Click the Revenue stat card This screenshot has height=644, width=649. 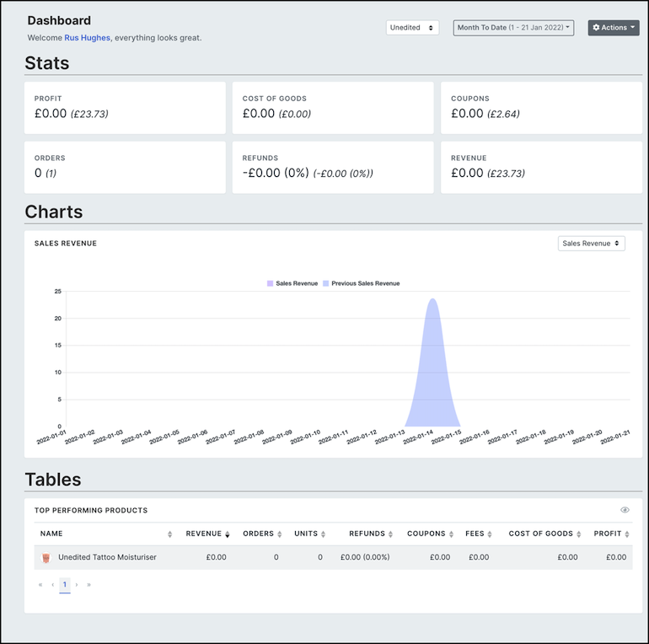click(x=541, y=167)
